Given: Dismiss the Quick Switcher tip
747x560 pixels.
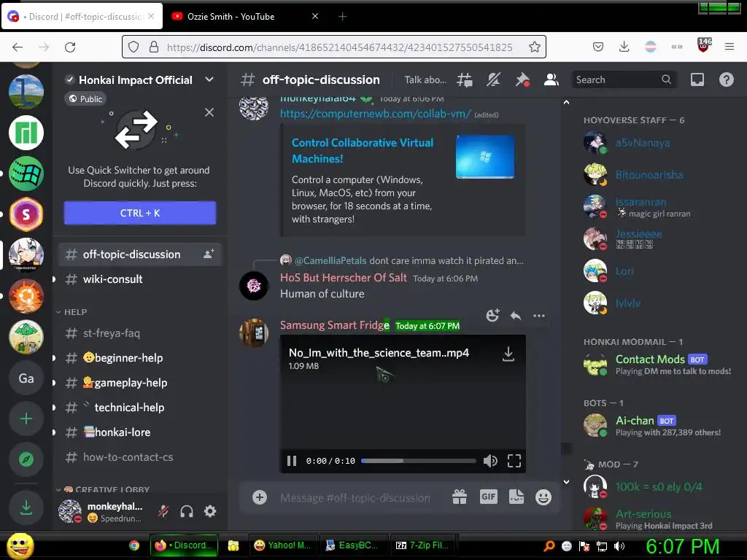Looking at the screenshot, I should coord(209,112).
